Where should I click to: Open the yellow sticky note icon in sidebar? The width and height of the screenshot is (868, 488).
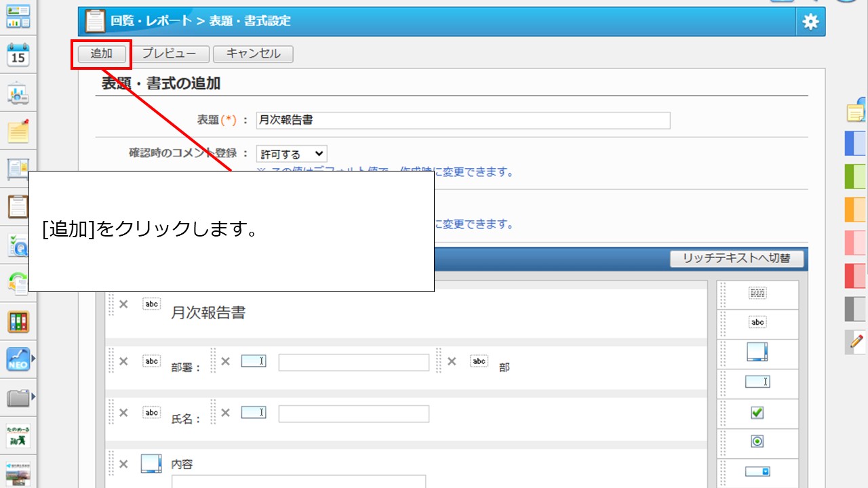click(x=18, y=131)
